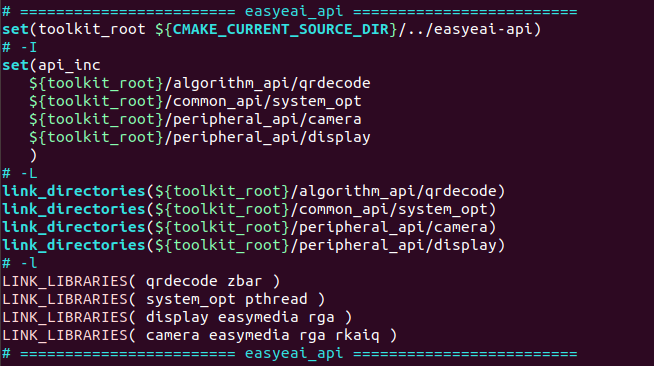Select the common_api/system_opt include path line
Image resolution: width=654 pixels, height=366 pixels.
tap(195, 101)
